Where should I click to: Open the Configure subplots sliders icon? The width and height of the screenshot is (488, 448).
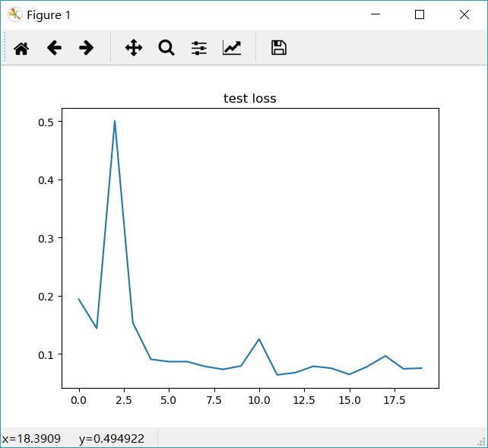(x=199, y=48)
